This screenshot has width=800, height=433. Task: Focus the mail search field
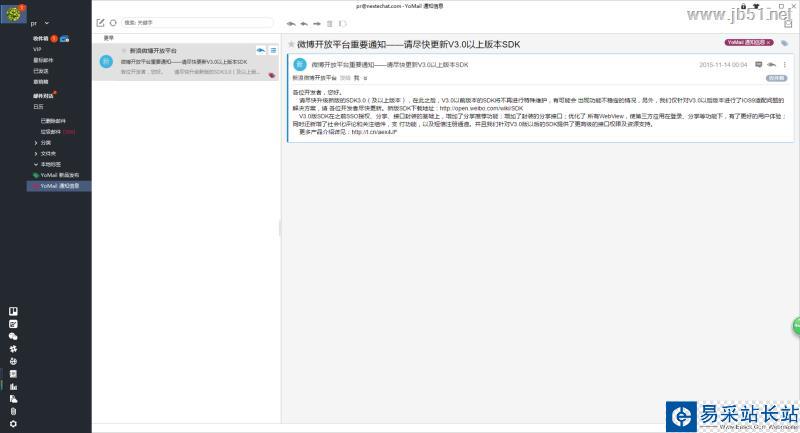coord(197,23)
